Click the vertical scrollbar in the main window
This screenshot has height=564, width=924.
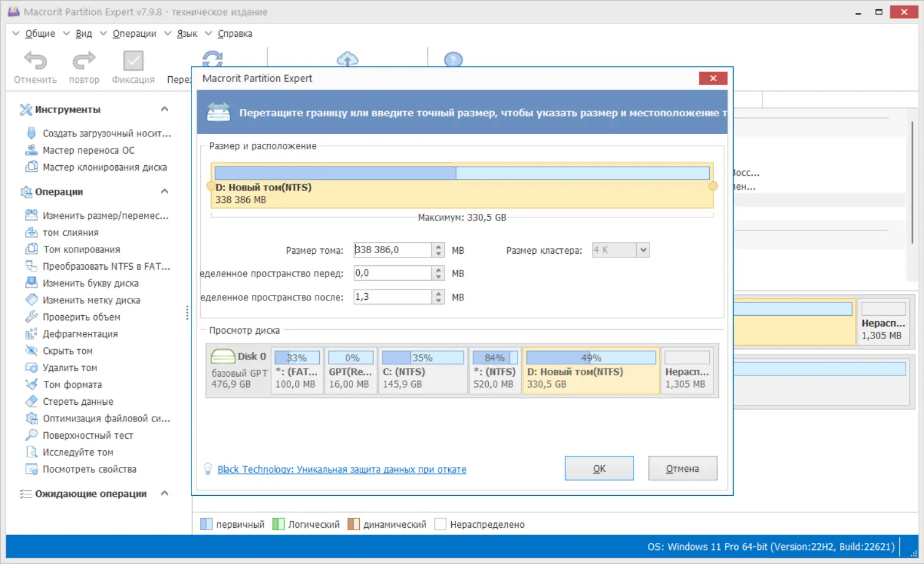(x=913, y=182)
